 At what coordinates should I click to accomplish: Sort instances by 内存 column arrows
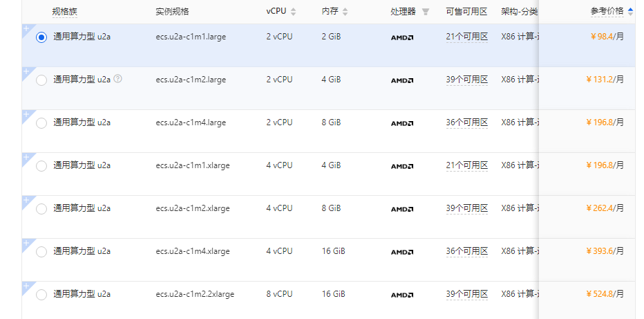pos(345,12)
